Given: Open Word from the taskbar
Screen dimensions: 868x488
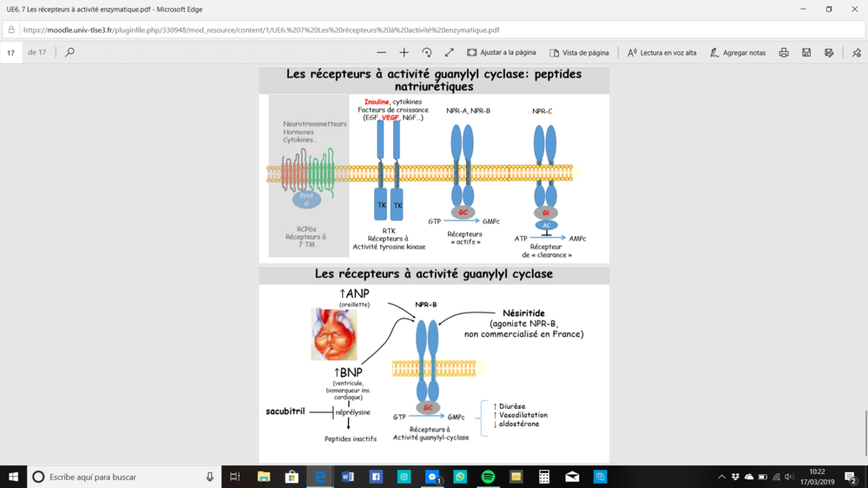Looking at the screenshot, I should coord(348,477).
